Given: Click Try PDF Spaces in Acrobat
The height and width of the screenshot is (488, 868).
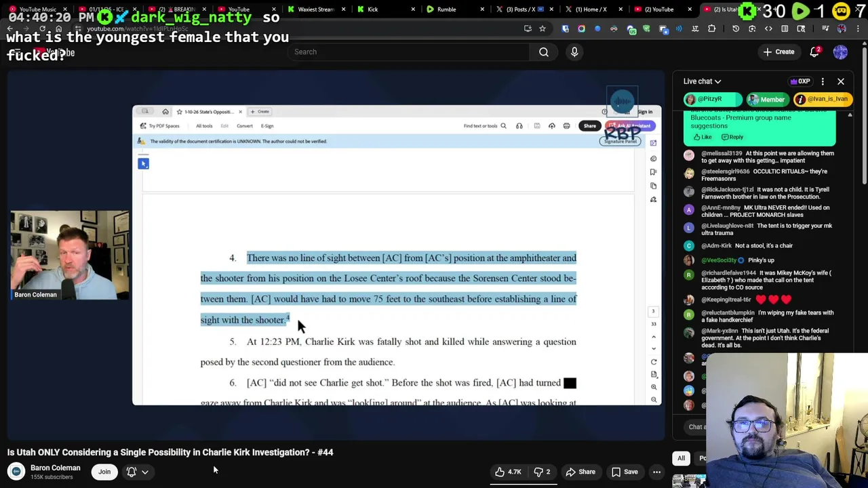Looking at the screenshot, I should [x=160, y=126].
